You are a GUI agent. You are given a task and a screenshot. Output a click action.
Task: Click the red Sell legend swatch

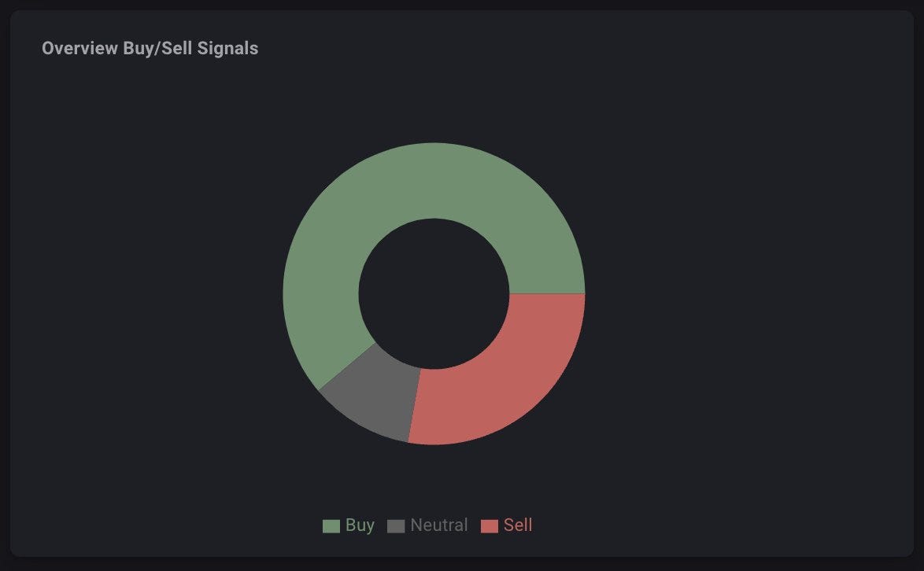tap(490, 526)
